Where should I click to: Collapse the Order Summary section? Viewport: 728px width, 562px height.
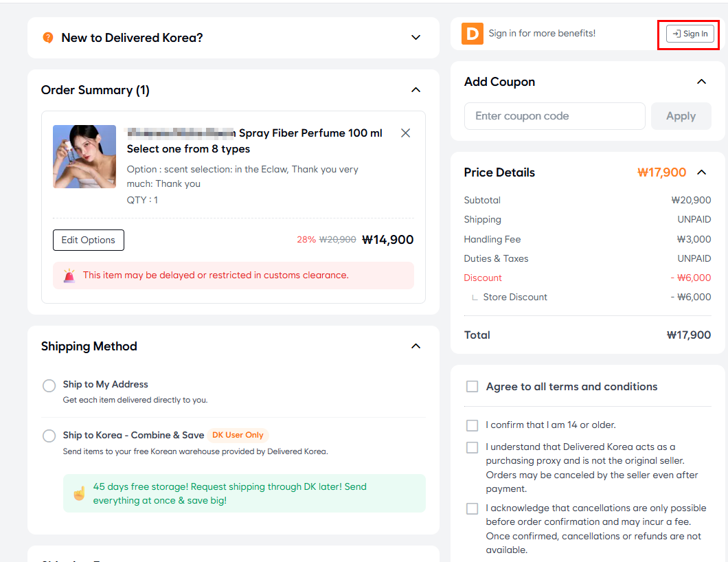tap(416, 90)
